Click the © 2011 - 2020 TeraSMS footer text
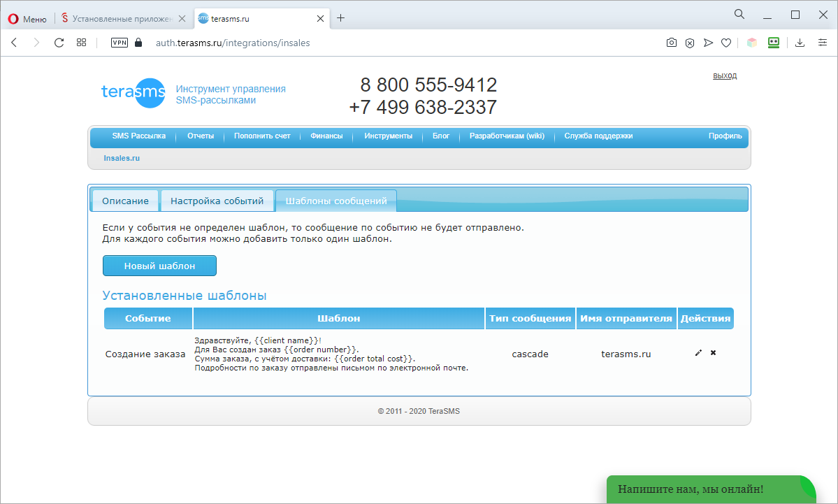 click(419, 411)
